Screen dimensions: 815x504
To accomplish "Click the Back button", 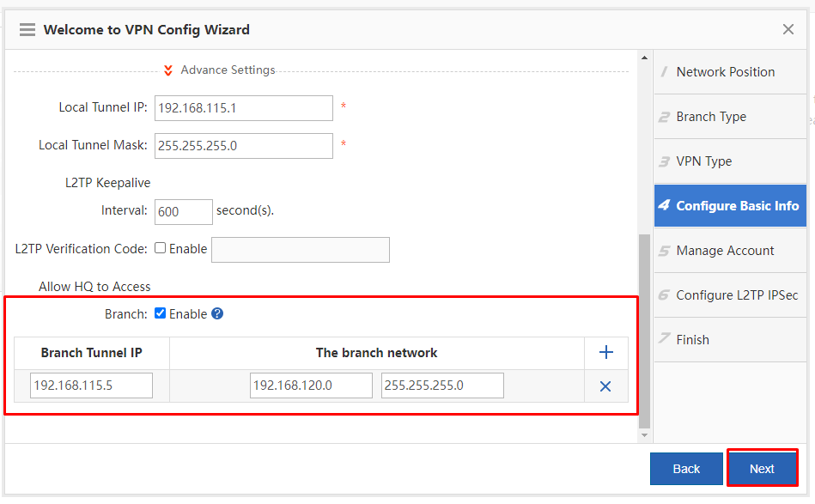I will (686, 469).
